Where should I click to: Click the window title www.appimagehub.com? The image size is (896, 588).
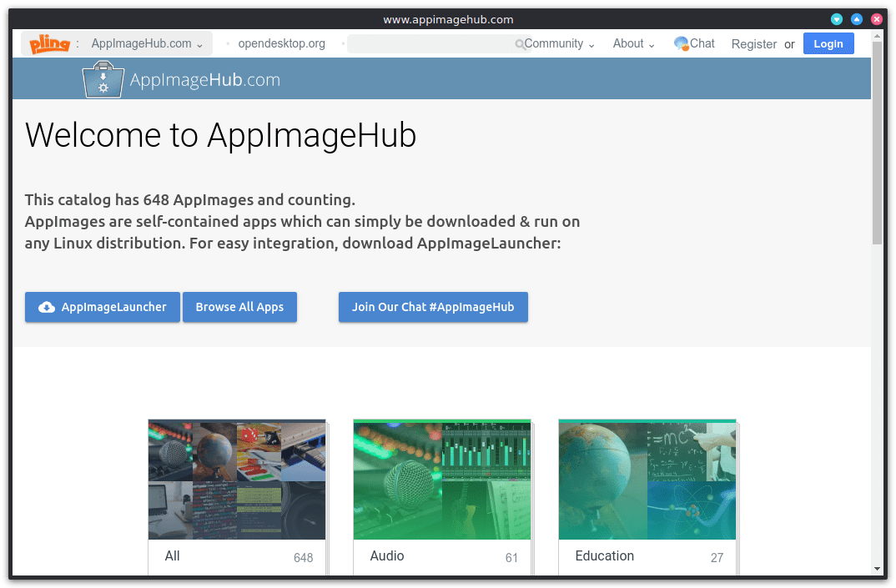coord(448,19)
